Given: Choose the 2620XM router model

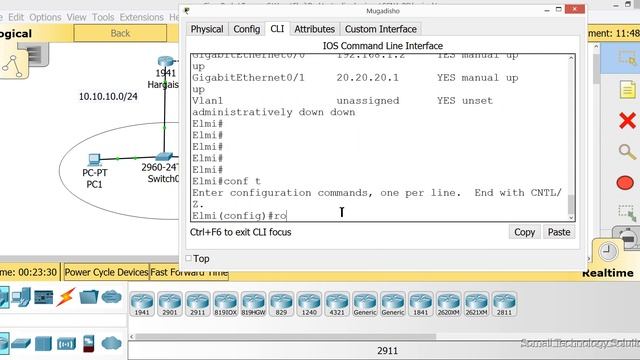Looking at the screenshot, I should (x=448, y=304).
